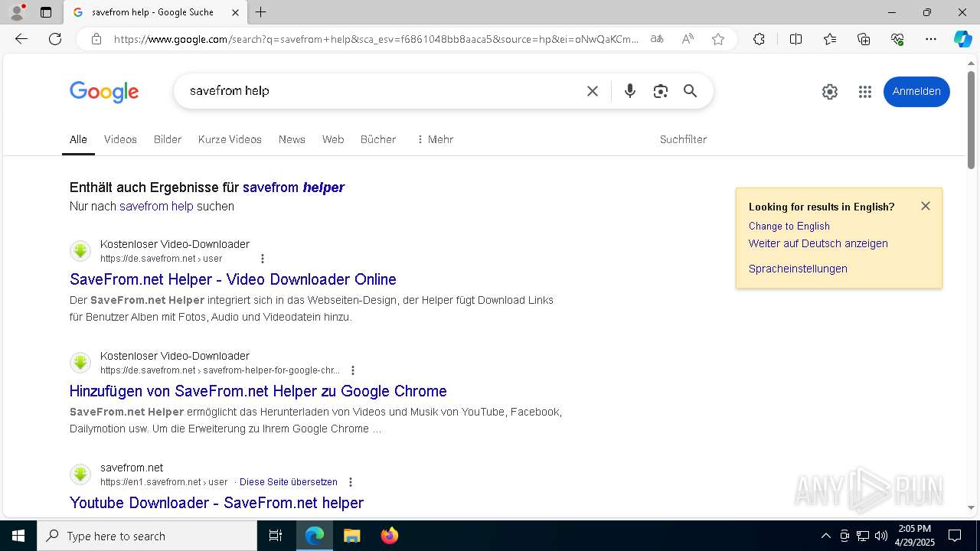Open Google quick settings gear

pyautogui.click(x=830, y=92)
